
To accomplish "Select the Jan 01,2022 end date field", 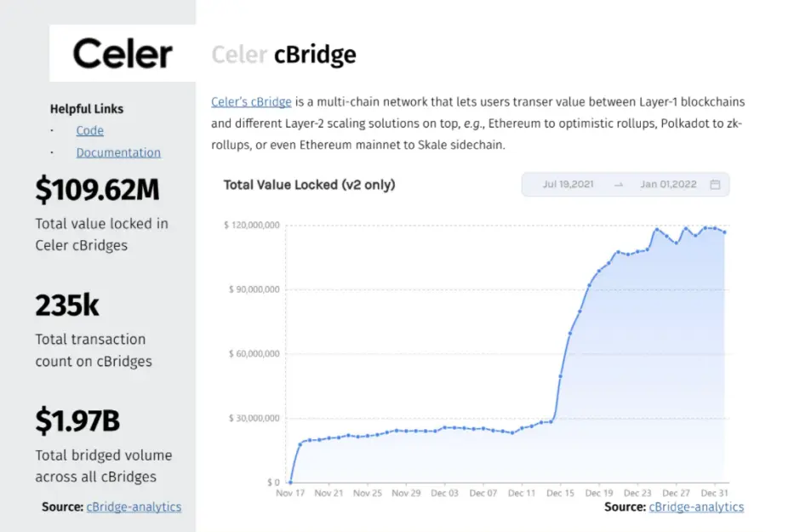I will click(668, 184).
